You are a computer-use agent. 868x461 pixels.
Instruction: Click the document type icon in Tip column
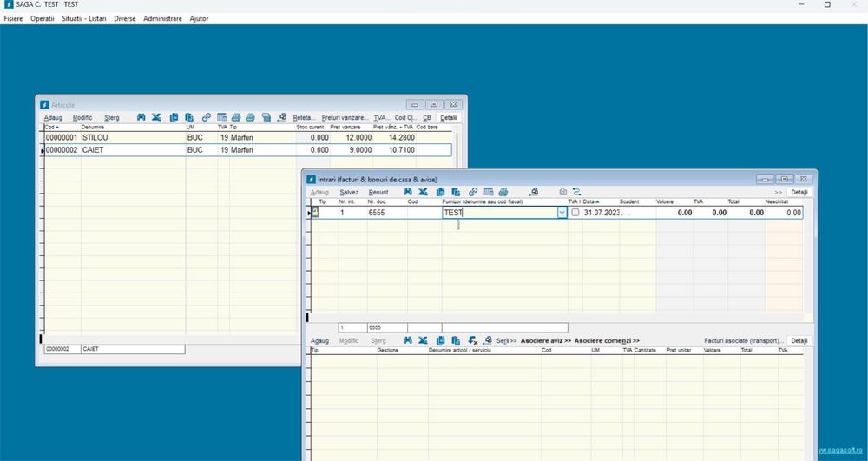pyautogui.click(x=316, y=212)
